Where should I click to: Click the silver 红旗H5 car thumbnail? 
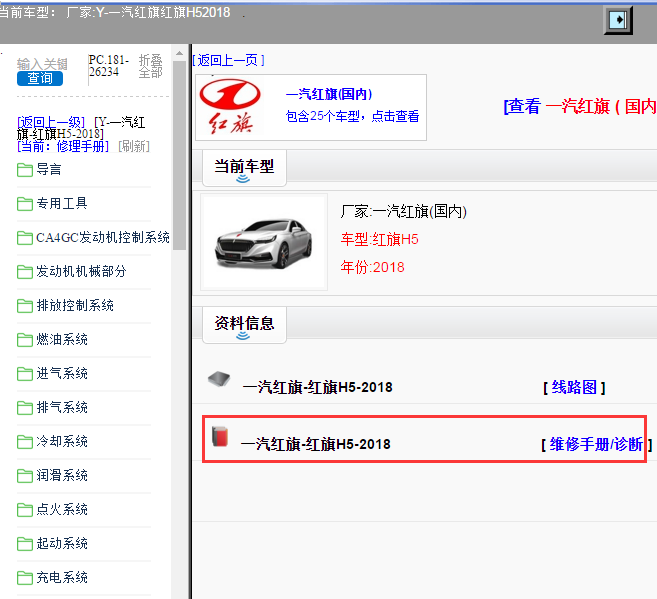[x=264, y=242]
